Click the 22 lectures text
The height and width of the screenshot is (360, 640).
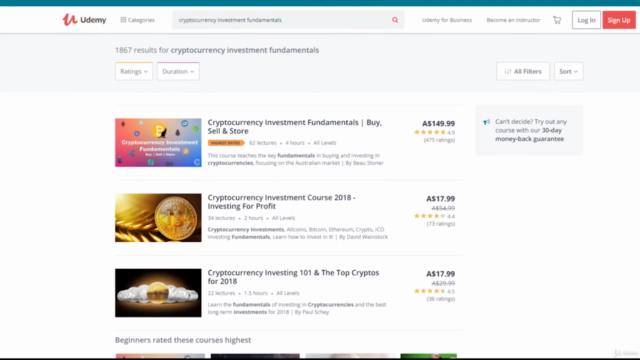[x=221, y=293]
